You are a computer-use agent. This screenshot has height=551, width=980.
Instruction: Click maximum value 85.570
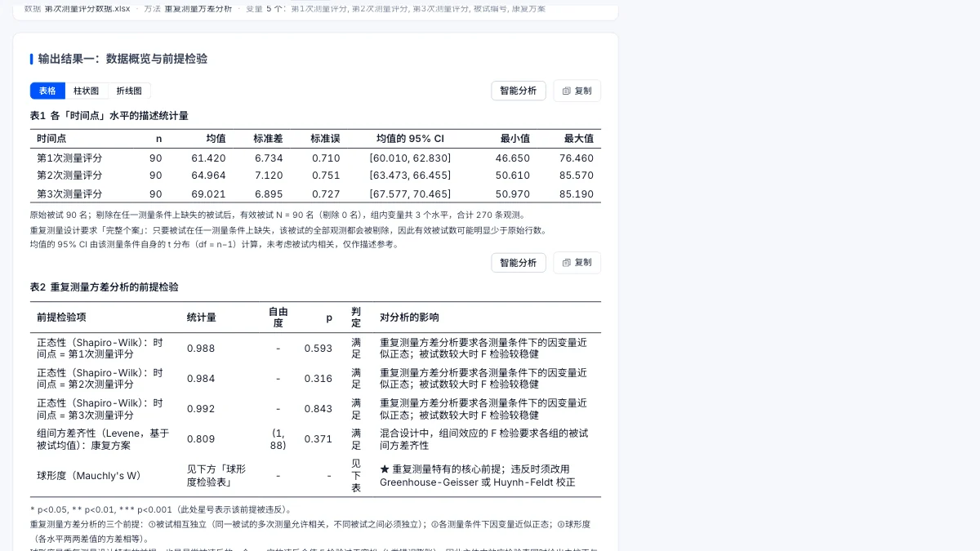tap(577, 176)
